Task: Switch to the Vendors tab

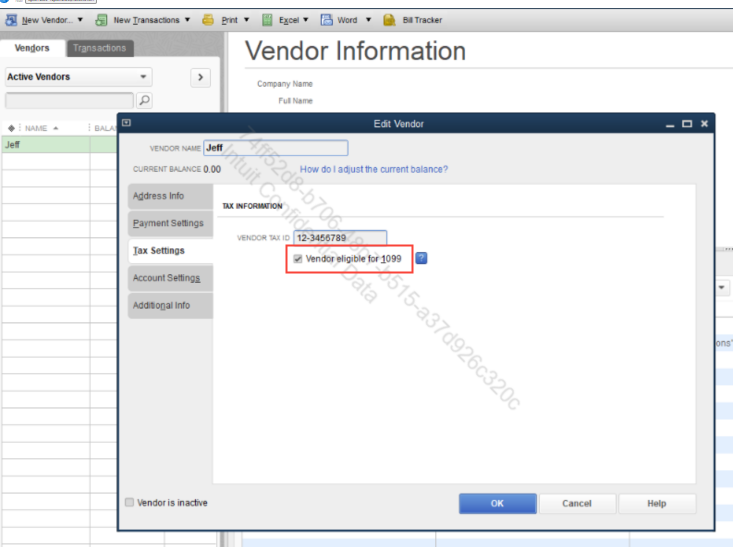Action: 32,48
